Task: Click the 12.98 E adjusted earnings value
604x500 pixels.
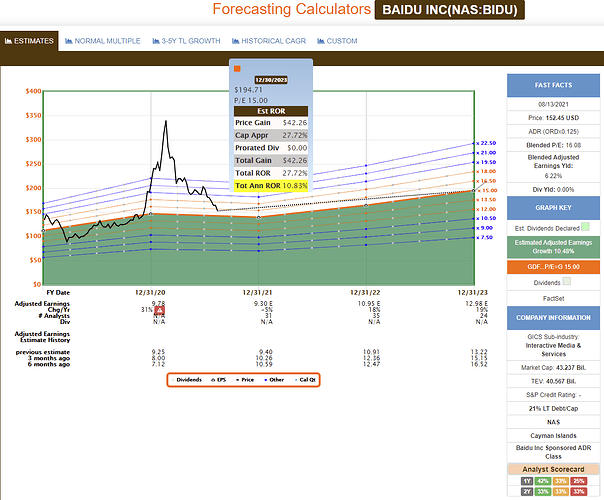Action: click(476, 304)
